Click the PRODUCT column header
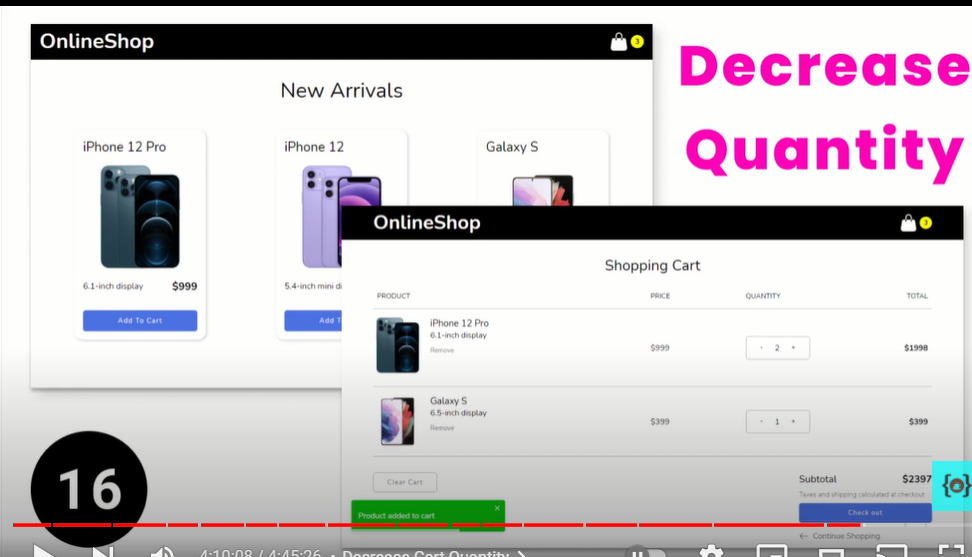 [x=393, y=296]
